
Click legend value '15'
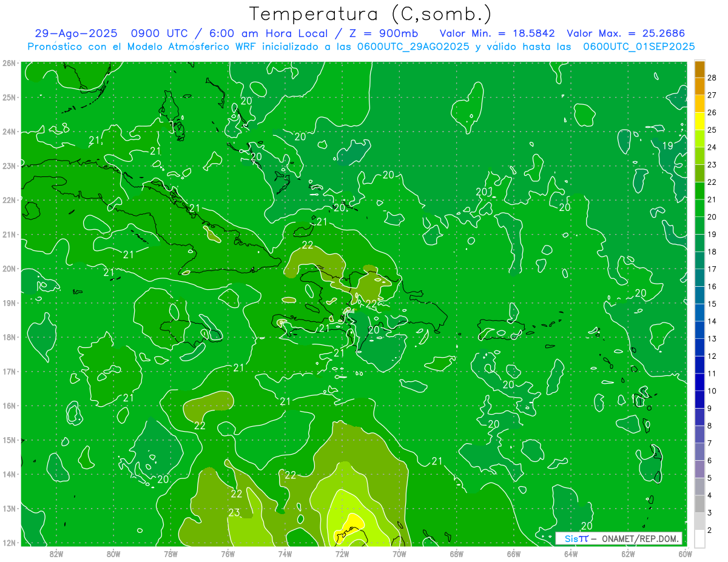pyautogui.click(x=712, y=304)
